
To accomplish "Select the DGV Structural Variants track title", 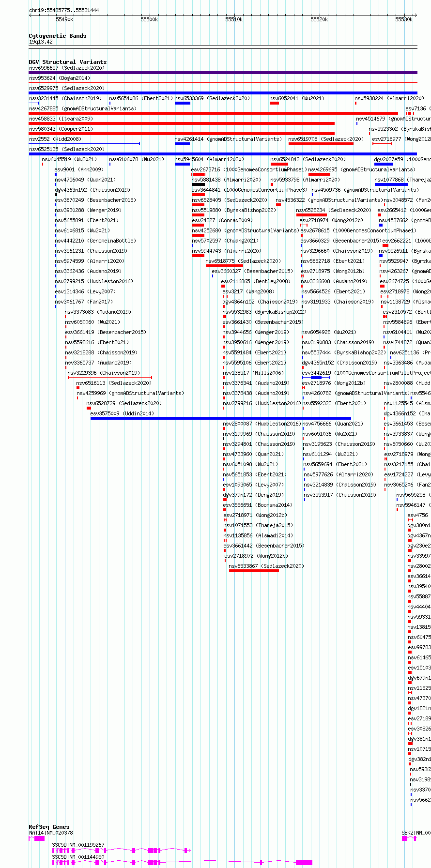I will click(68, 62).
